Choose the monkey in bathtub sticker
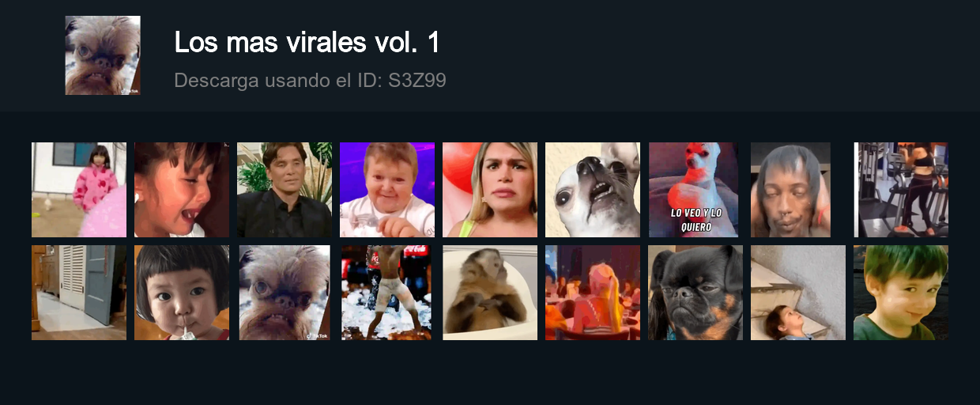This screenshot has height=405, width=980. 490,293
